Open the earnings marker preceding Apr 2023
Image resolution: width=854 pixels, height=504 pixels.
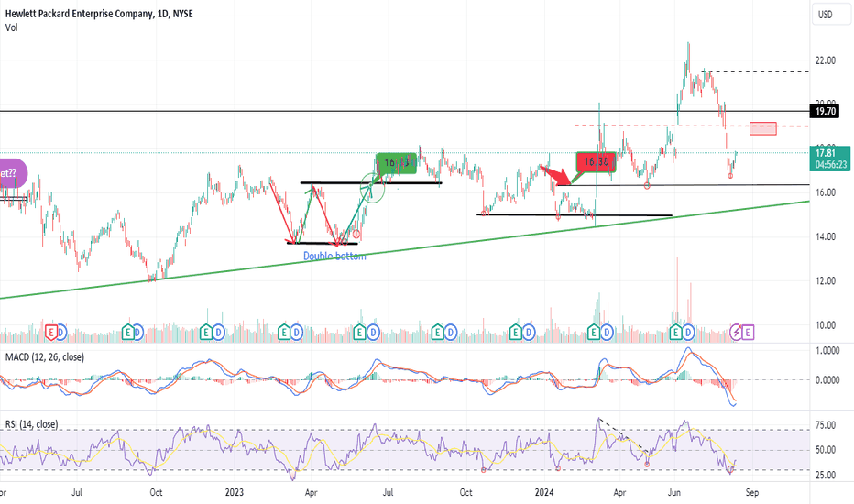pos(284,332)
